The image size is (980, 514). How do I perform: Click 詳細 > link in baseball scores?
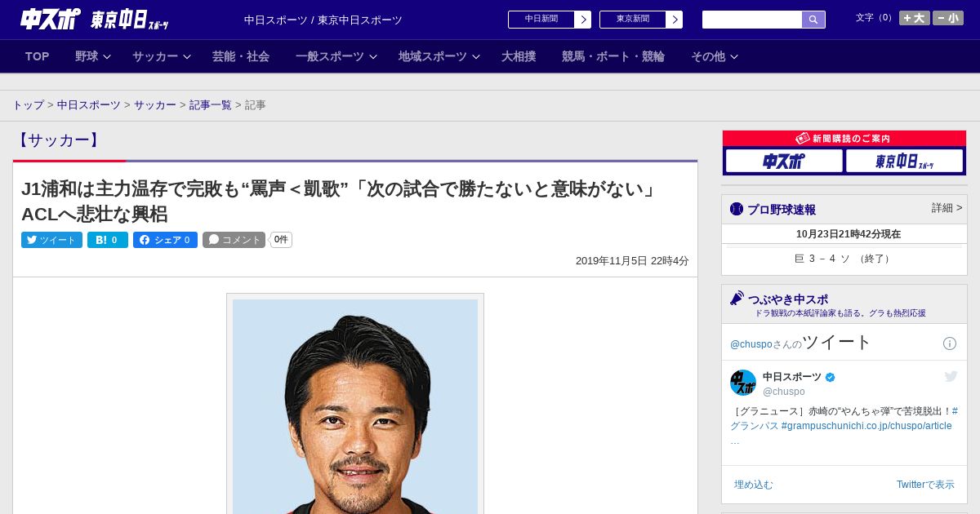[x=947, y=208]
